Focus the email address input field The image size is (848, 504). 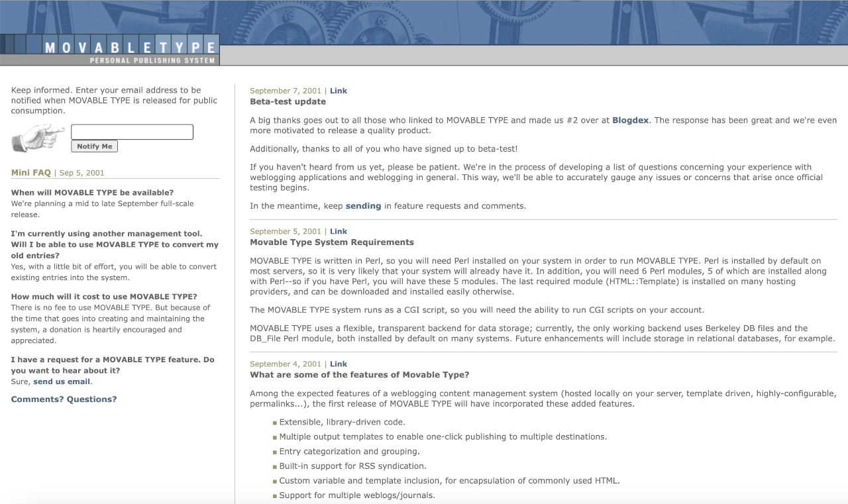(x=132, y=132)
